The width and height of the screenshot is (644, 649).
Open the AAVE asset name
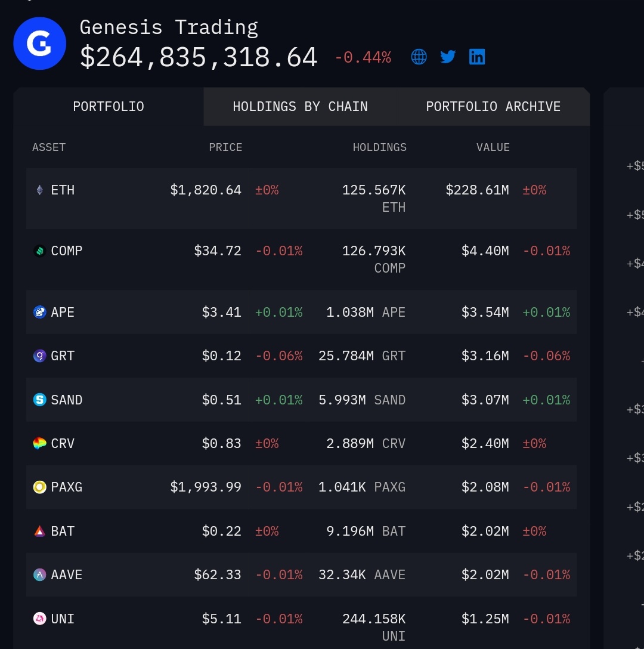click(67, 575)
